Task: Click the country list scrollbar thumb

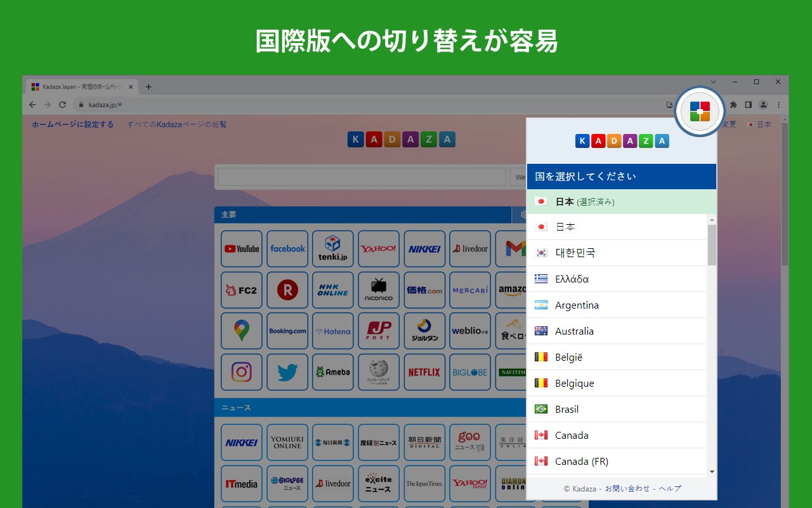Action: [x=712, y=244]
